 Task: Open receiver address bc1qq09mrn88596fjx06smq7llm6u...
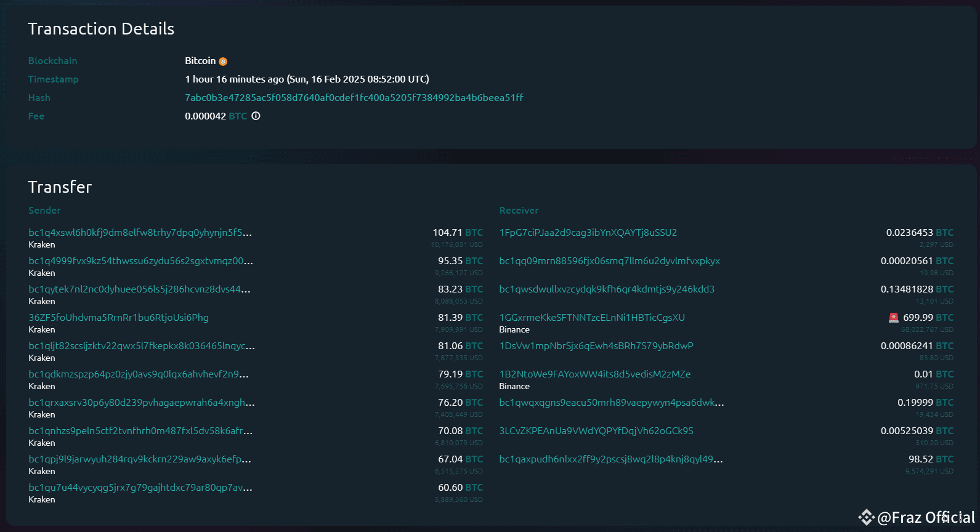pos(609,261)
